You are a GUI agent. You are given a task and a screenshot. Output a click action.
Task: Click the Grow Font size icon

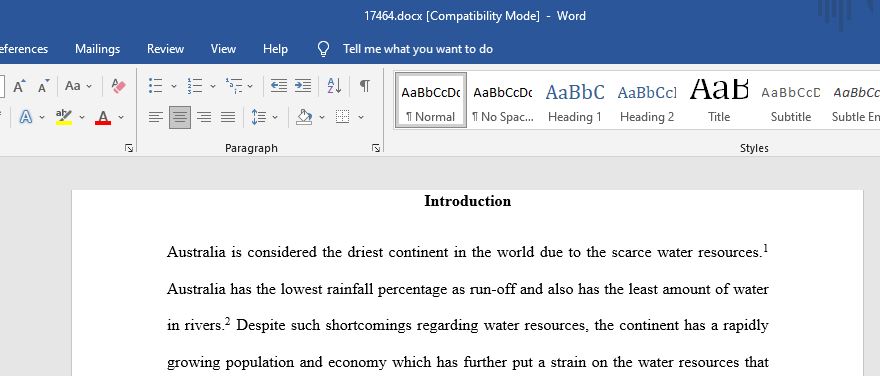(x=20, y=86)
